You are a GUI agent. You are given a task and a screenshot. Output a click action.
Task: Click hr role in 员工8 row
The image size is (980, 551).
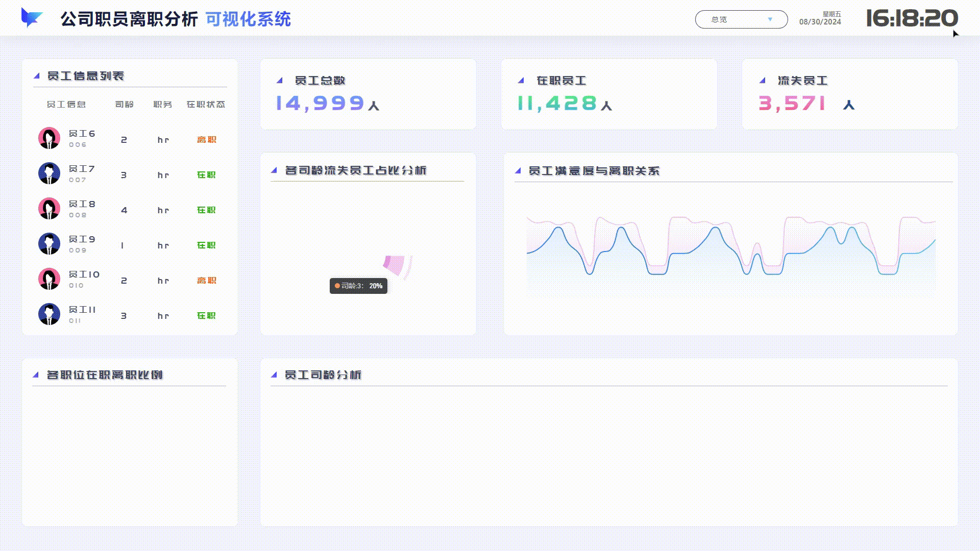point(163,210)
